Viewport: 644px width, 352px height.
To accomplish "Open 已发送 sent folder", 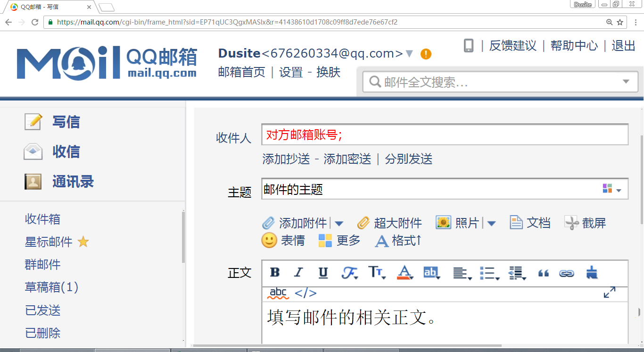I will pos(43,310).
